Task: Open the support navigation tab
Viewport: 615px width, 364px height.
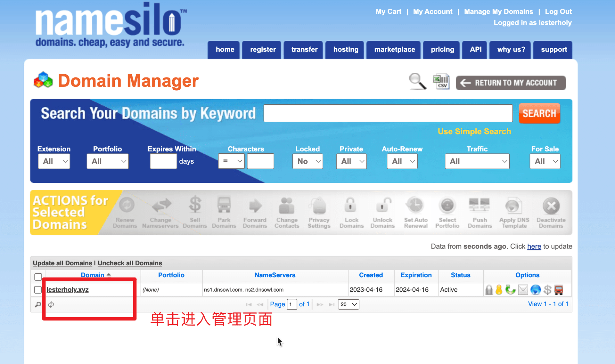Action: (553, 50)
